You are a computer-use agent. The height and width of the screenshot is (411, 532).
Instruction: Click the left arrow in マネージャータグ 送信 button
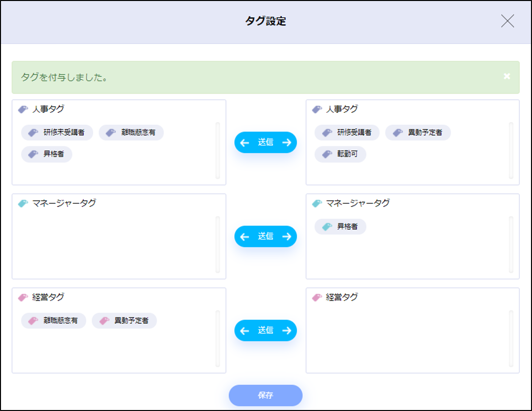tap(245, 237)
